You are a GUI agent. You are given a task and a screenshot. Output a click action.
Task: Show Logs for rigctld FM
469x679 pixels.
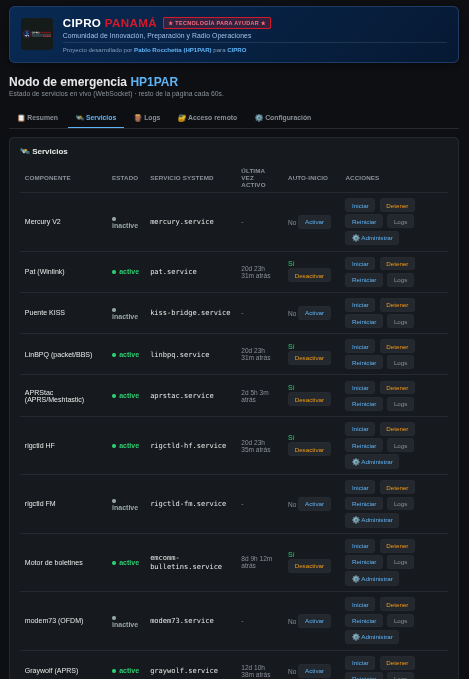click(x=400, y=504)
